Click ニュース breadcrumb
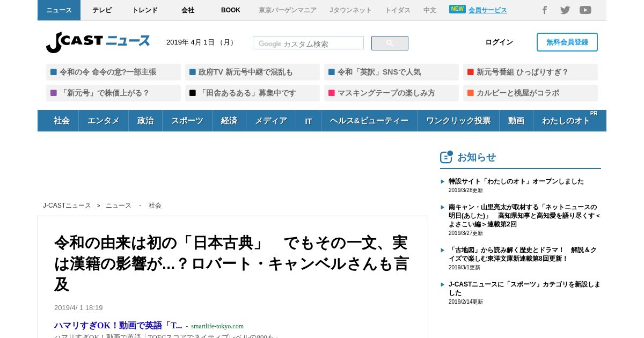 [x=119, y=205]
